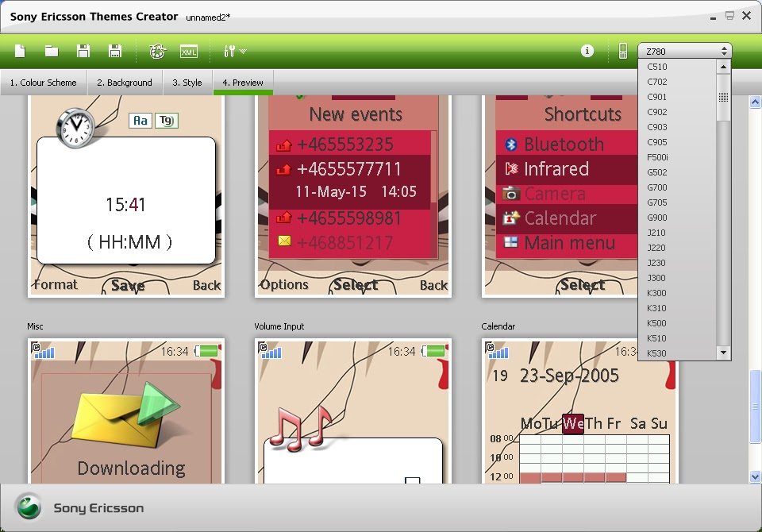Viewport: 762px width, 532px height.
Task: Click the XML editor icon
Action: [x=189, y=52]
